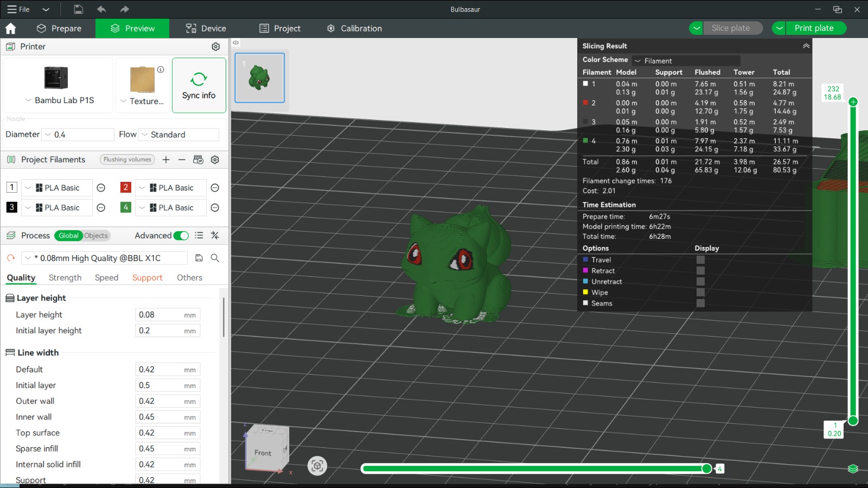The height and width of the screenshot is (488, 868).
Task: Open the Strength settings tab
Action: 65,277
